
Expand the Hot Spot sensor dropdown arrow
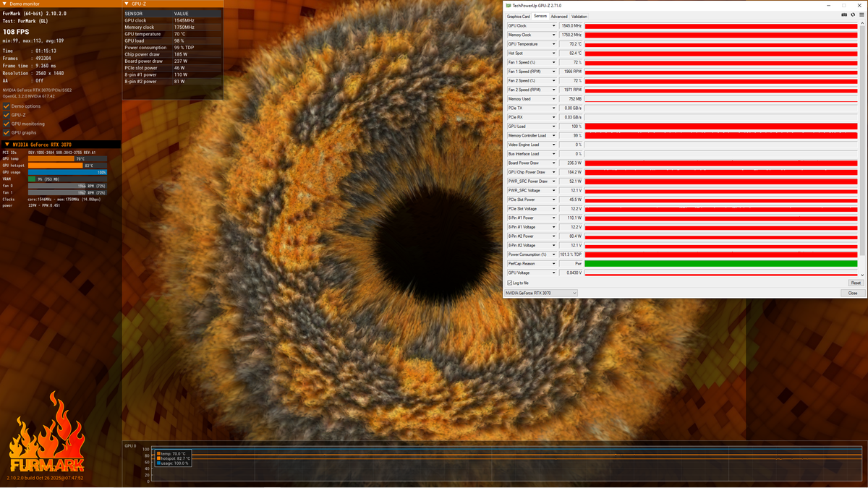click(x=554, y=53)
